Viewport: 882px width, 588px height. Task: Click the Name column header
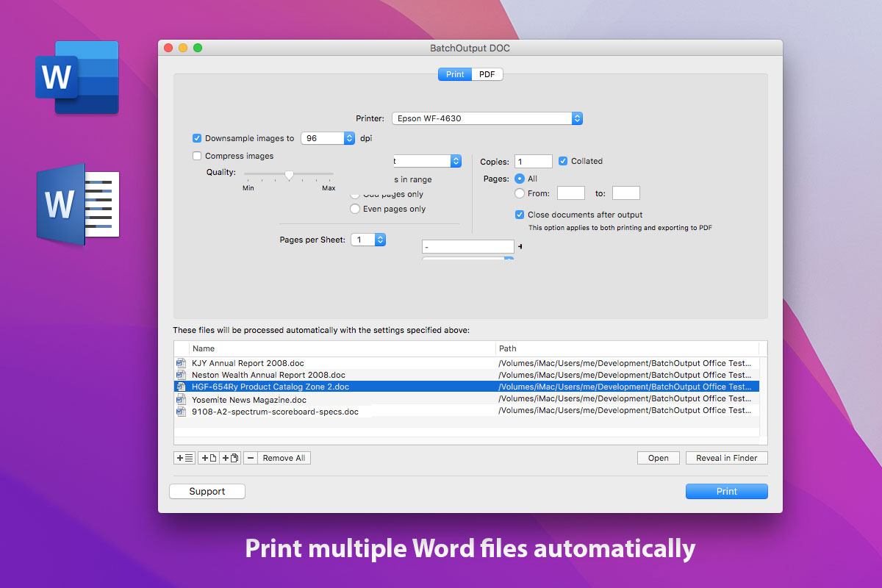click(343, 348)
